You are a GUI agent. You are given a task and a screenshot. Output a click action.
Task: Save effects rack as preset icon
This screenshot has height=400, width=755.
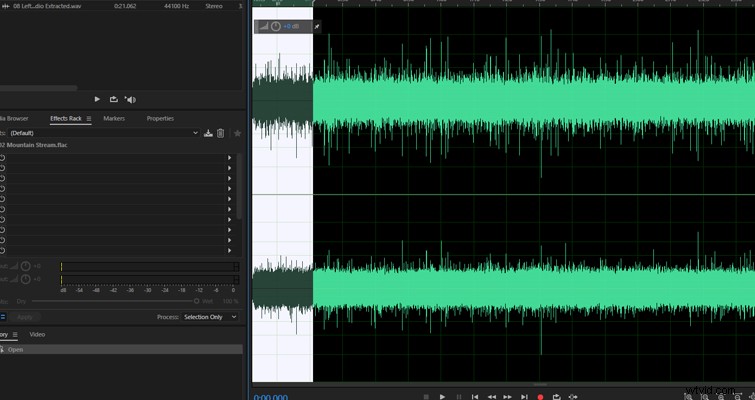(208, 133)
